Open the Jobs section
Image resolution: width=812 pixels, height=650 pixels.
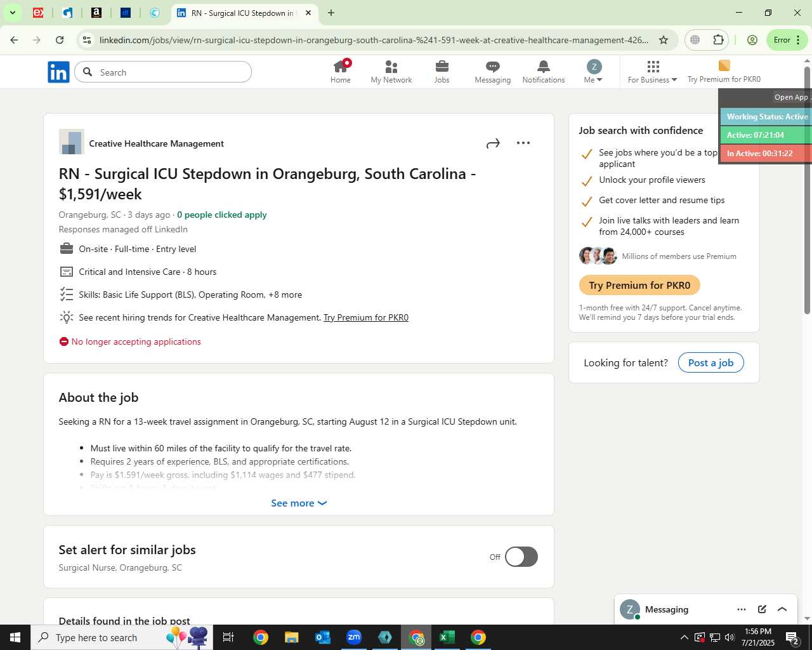coord(442,72)
